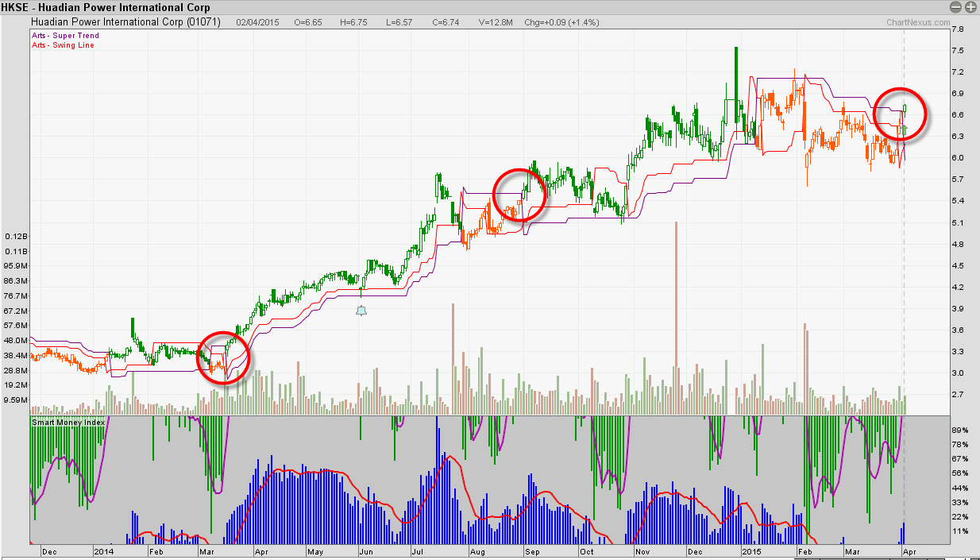980x560 pixels.
Task: Click the 2014 label on time axis
Action: [104, 550]
